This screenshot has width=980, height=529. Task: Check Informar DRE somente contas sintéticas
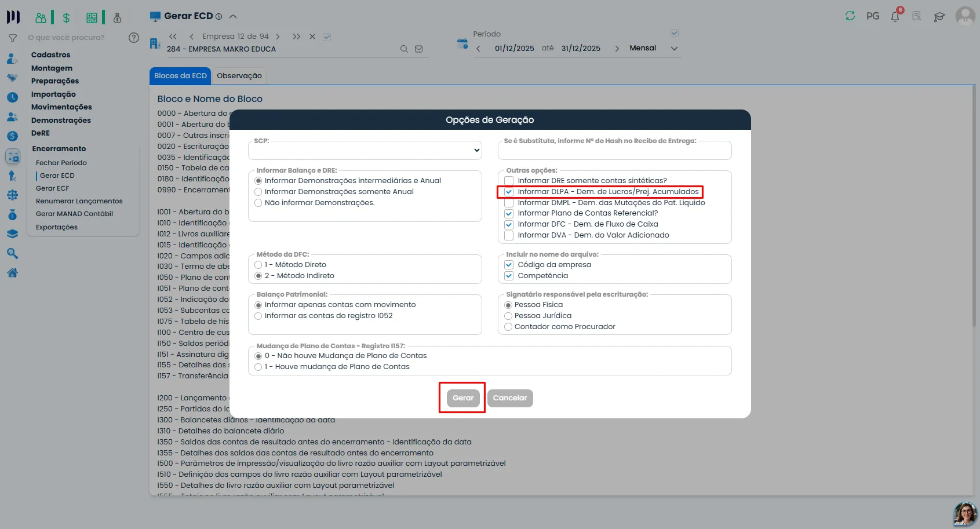(x=509, y=181)
